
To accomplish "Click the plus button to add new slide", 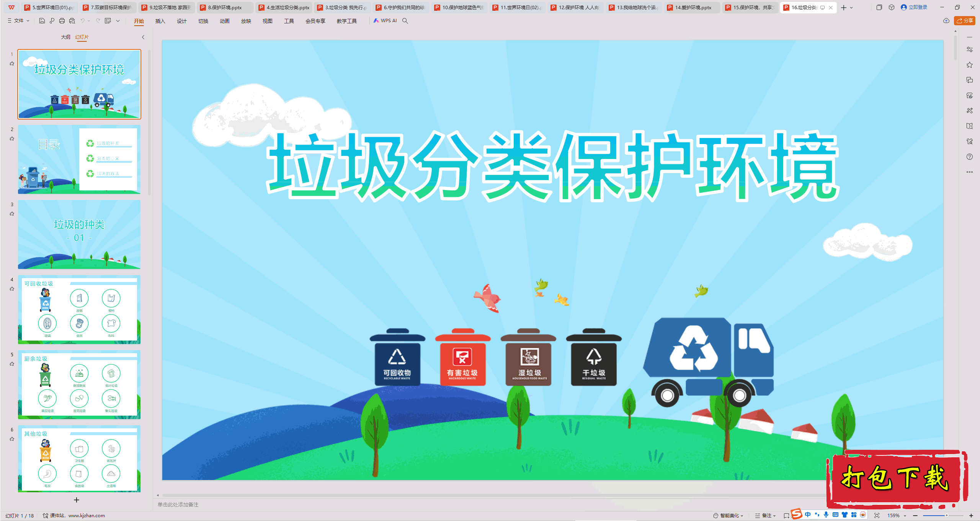I will pos(77,500).
